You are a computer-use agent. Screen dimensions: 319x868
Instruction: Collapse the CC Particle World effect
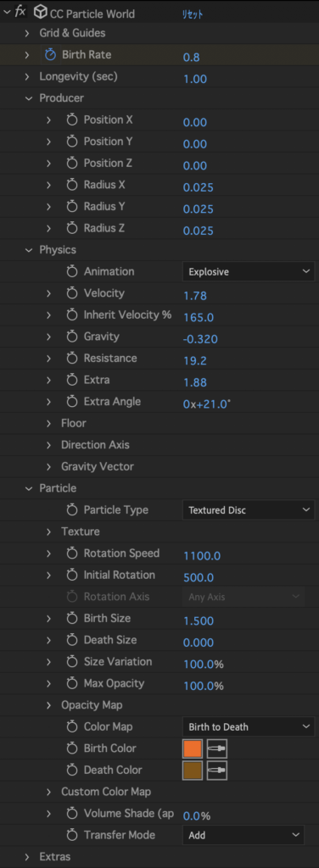point(6,12)
